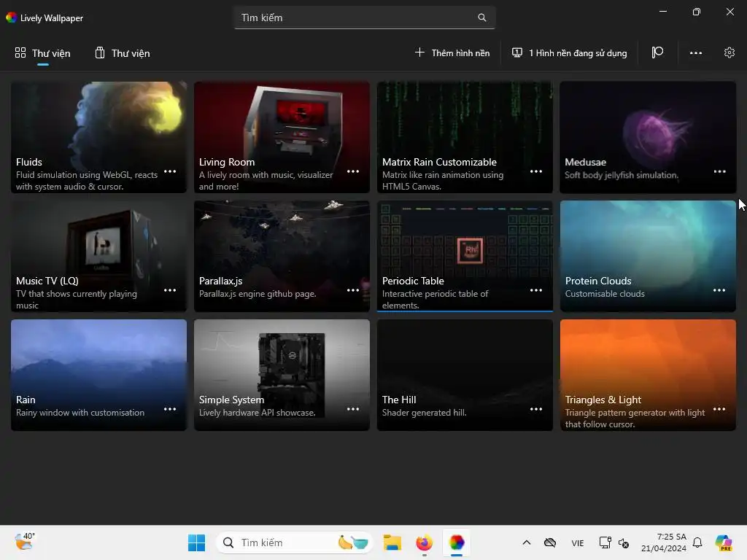Select the Medusae jellyfish thumbnail
The width and height of the screenshot is (747, 560).
648,137
